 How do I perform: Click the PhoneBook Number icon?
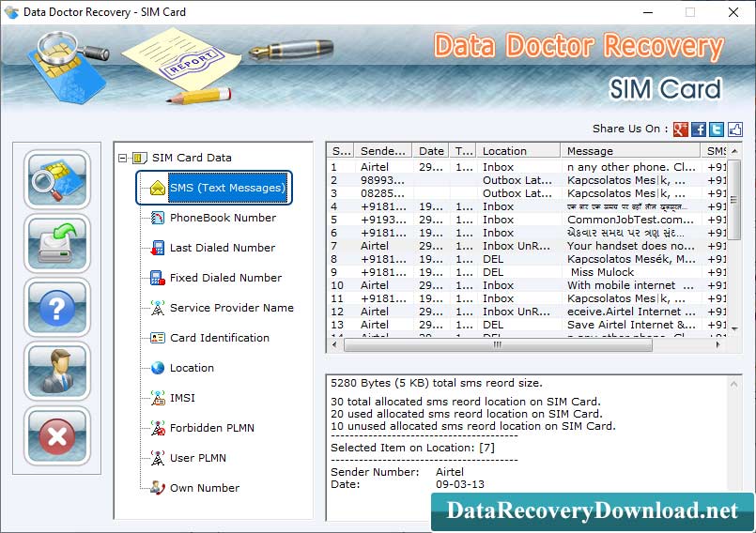158,218
